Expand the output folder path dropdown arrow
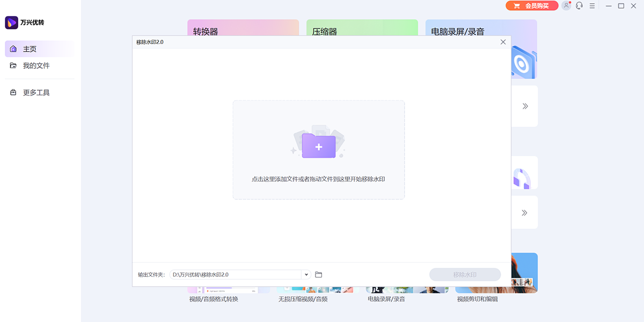Image resolution: width=644 pixels, height=322 pixels. tap(306, 275)
